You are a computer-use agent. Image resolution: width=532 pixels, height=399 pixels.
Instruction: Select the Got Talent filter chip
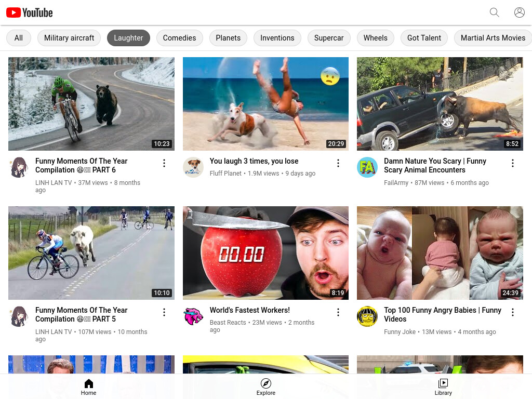424,38
